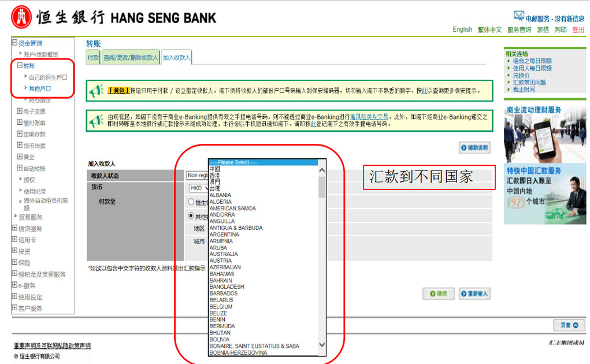
Task: Switch to the 付款 tab
Action: (93, 58)
